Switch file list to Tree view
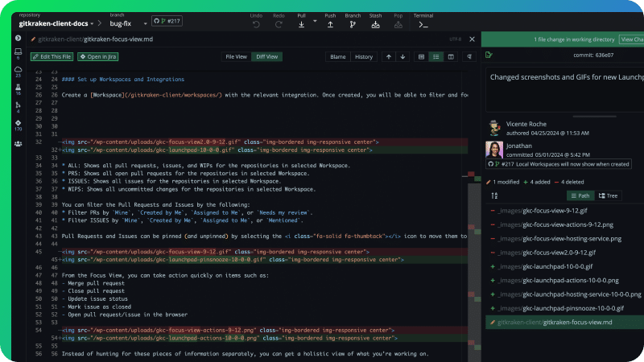This screenshot has width=644, height=362. 608,195
